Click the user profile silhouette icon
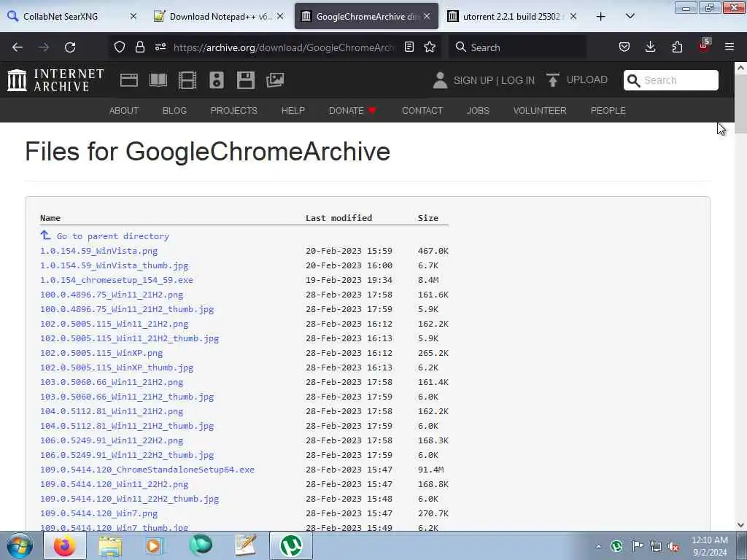 [x=440, y=80]
